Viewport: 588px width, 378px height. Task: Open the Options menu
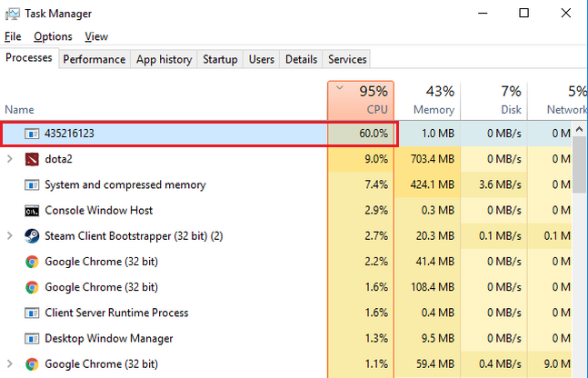[x=53, y=36]
